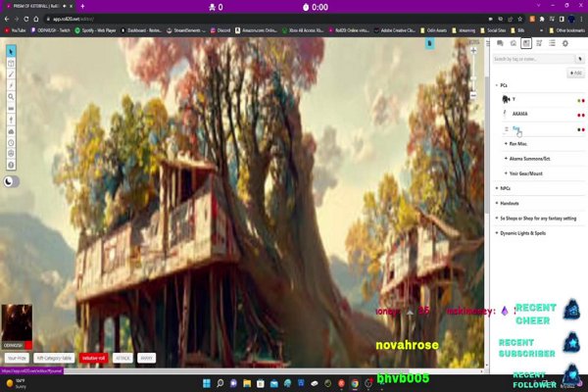Click the button beside journal search field
The height and width of the screenshot is (392, 588).
click(x=580, y=59)
